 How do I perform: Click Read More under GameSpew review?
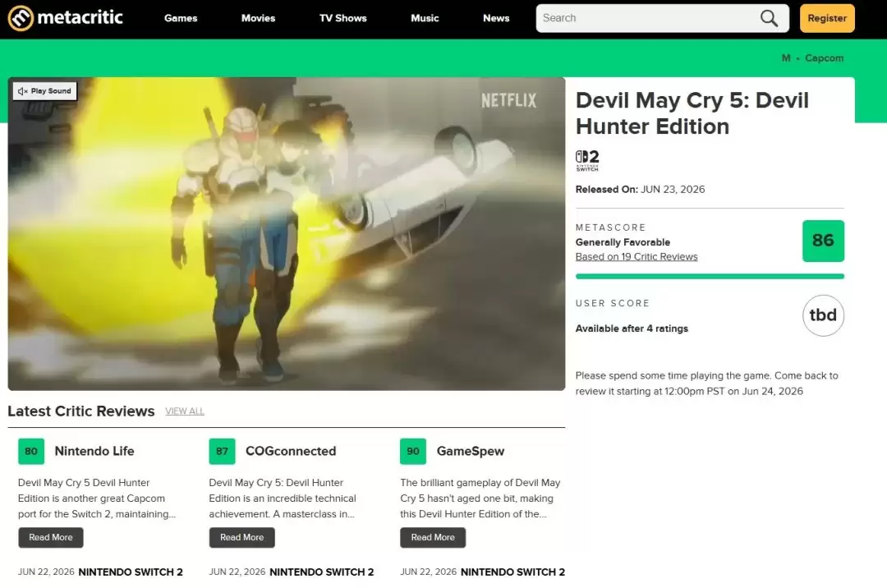click(433, 538)
